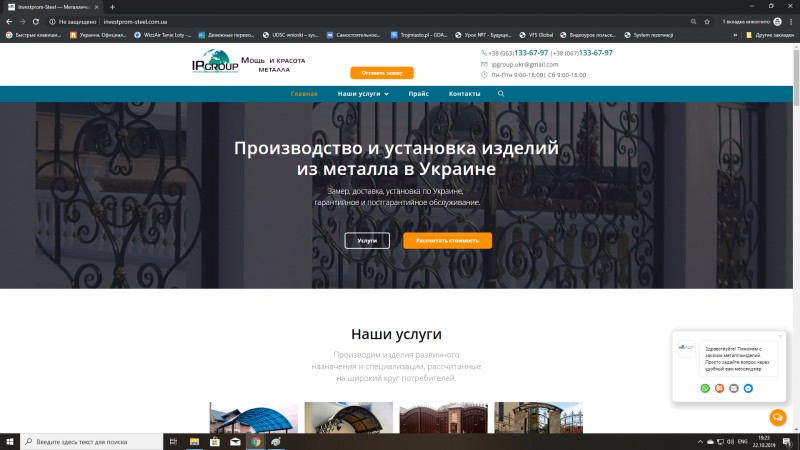This screenshot has width=800, height=450.
Task: Click the Windows taskbar search field
Action: pyautogui.click(x=92, y=442)
